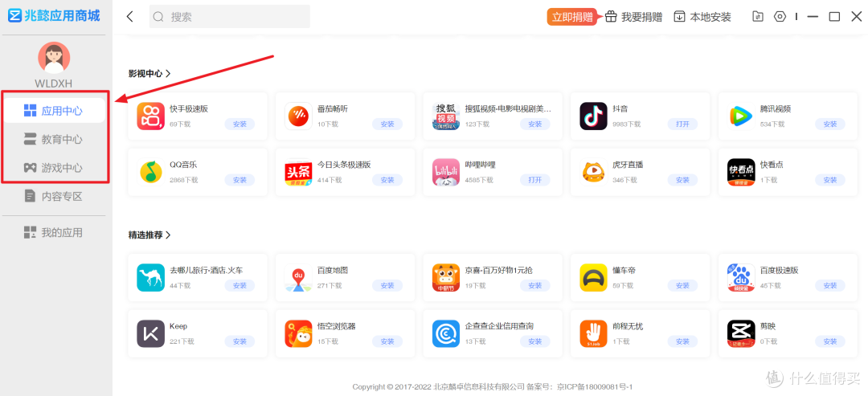Screen dimensions: 868x396
Task: Click the settings hexagon icon in title bar
Action: click(780, 17)
